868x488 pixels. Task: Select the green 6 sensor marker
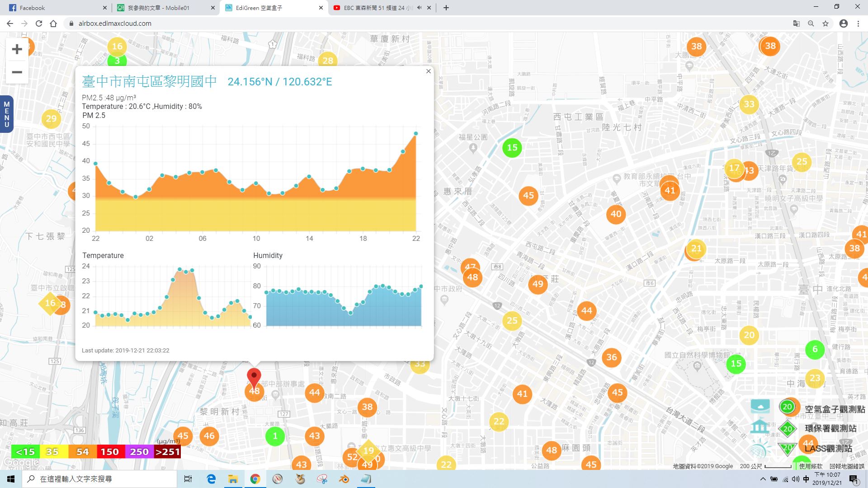815,349
